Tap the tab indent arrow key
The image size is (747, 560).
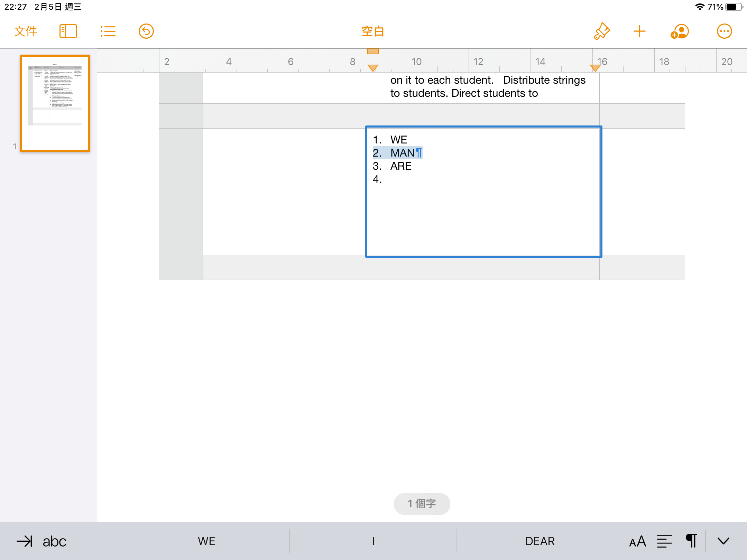(24, 541)
